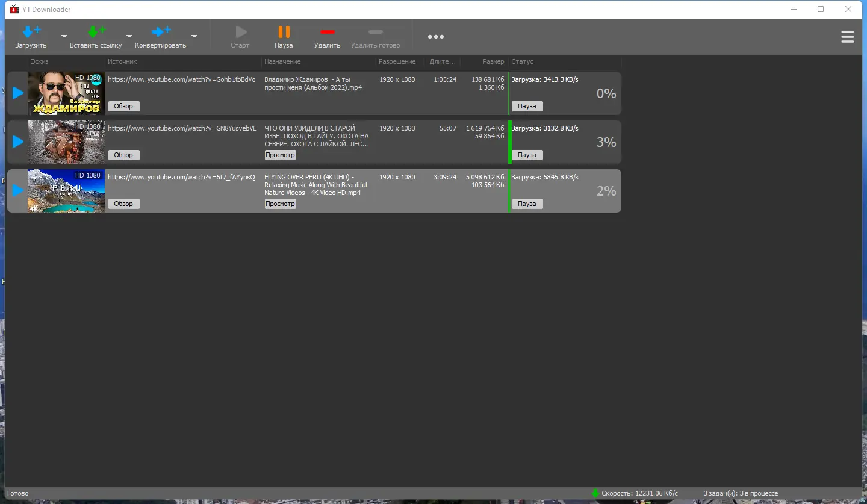
Task: Click Просмотр for the СТАРОЙ ИЗБЕ video
Action: pyautogui.click(x=281, y=155)
